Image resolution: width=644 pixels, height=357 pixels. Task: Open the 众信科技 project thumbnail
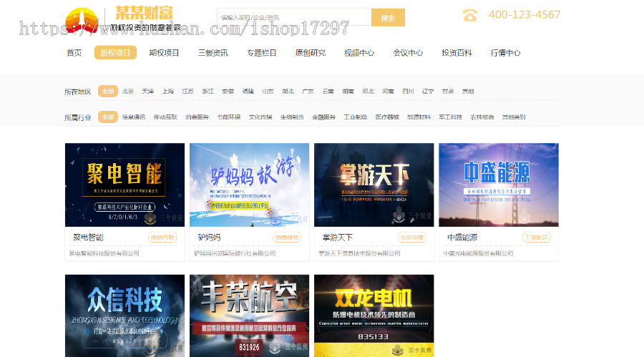[125, 316]
